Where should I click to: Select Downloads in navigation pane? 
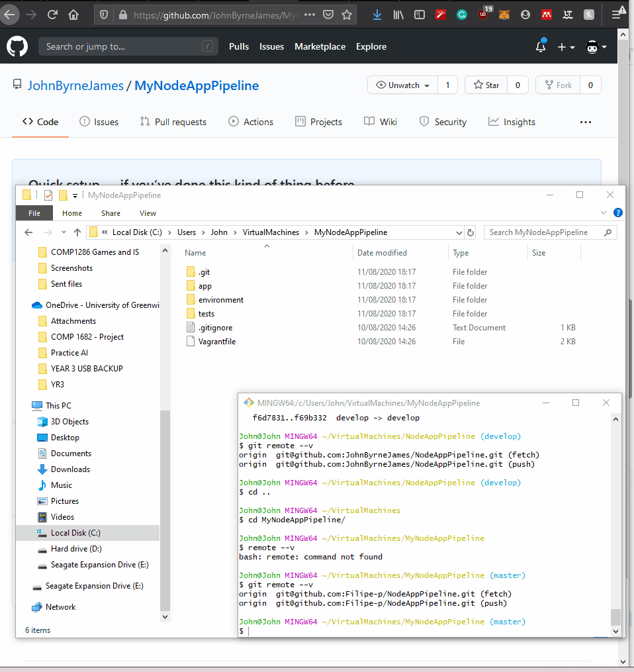click(x=70, y=469)
